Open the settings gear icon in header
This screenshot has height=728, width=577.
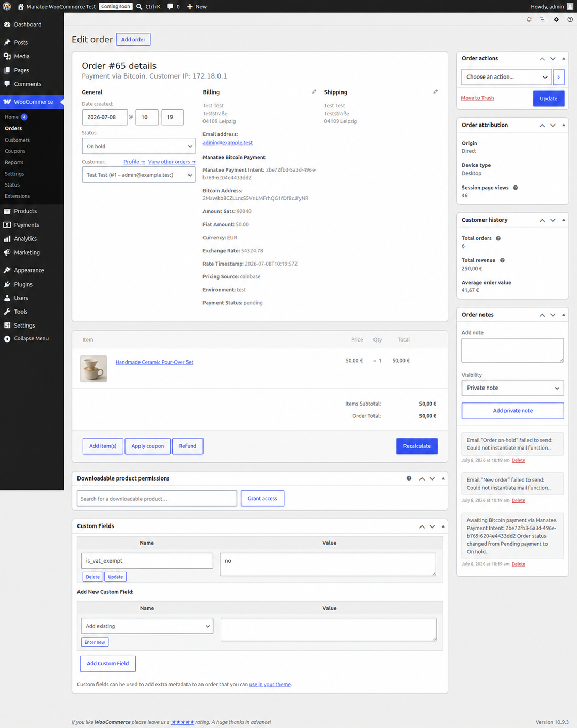(x=556, y=19)
